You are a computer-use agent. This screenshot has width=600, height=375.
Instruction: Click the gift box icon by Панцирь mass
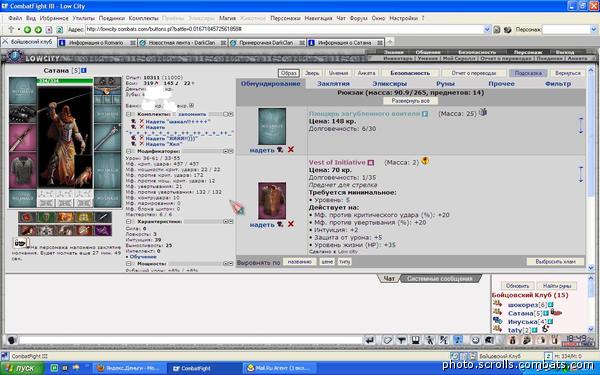(x=483, y=112)
